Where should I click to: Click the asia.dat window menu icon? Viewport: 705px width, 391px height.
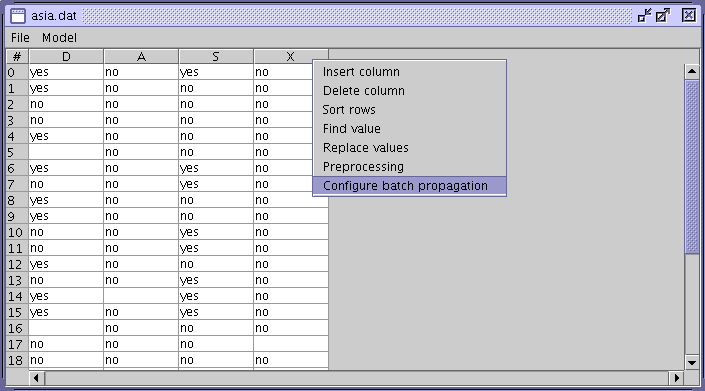coord(18,16)
